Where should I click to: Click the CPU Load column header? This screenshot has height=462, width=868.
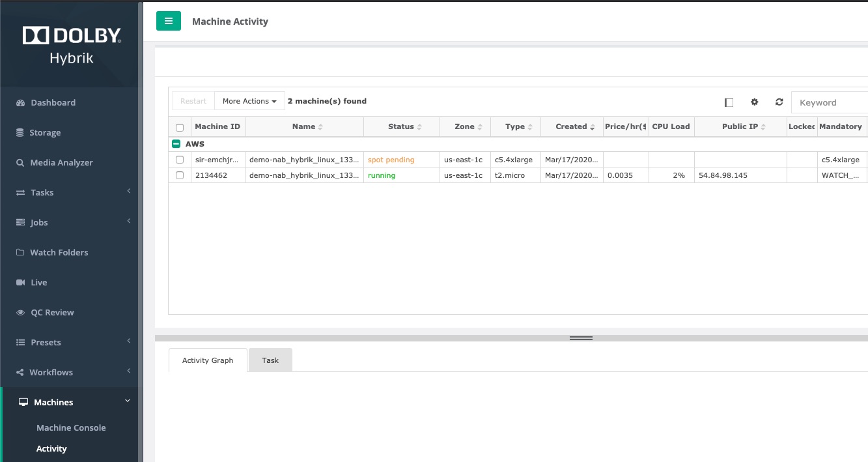[x=671, y=127]
